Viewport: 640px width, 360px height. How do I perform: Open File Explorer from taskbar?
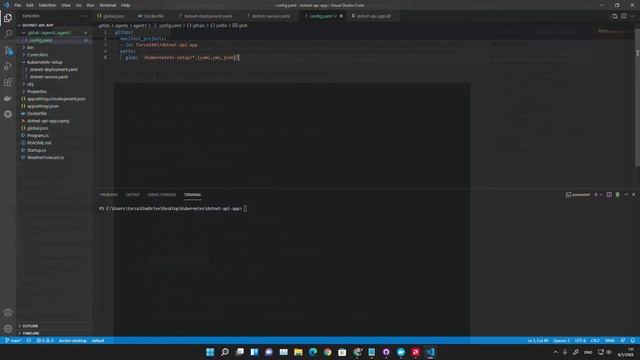point(298,352)
